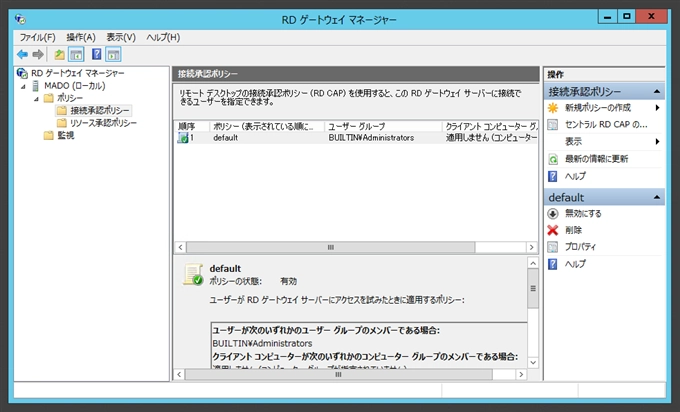Click the 監視 folder icon

click(49, 136)
